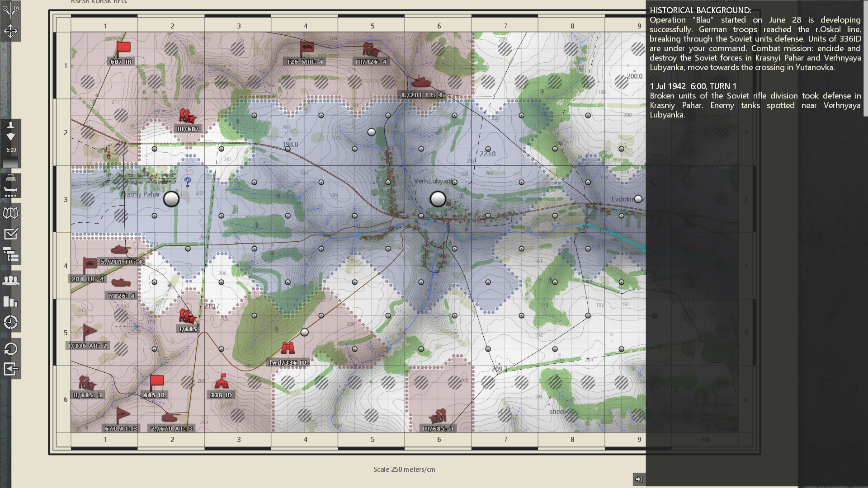Click the pan/move arrows tool icon
The width and height of the screenshot is (868, 488).
(10, 31)
